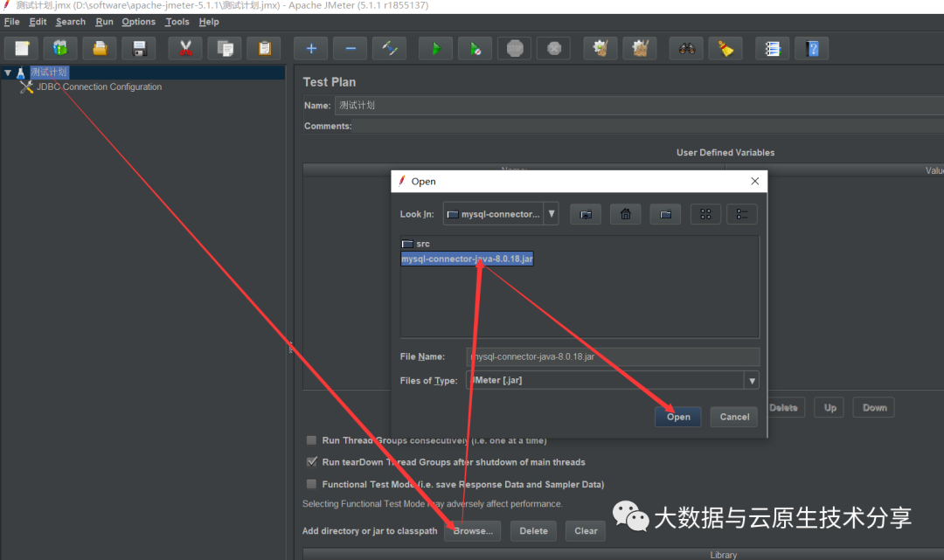Click the Open button in dialog
Viewport: 944px width, 560px height.
pos(678,417)
